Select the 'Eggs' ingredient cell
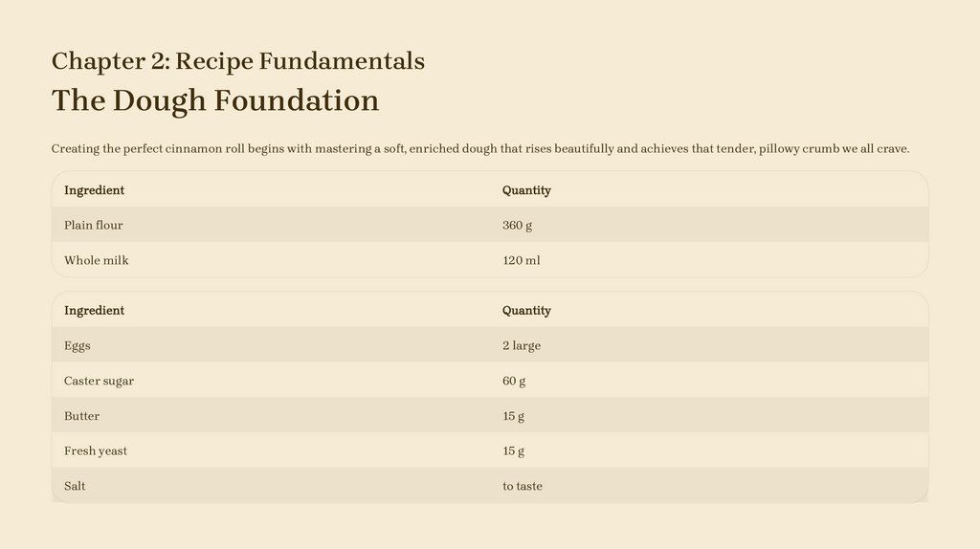The height and width of the screenshot is (549, 980). tap(78, 345)
